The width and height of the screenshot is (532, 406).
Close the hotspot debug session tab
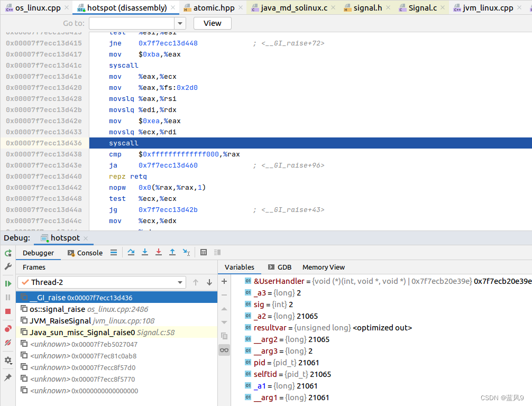click(x=86, y=238)
